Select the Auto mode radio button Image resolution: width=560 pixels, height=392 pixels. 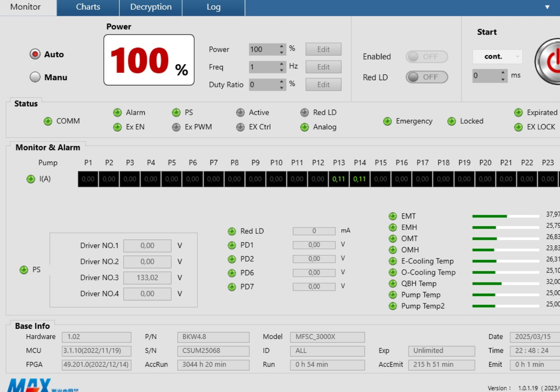click(35, 54)
